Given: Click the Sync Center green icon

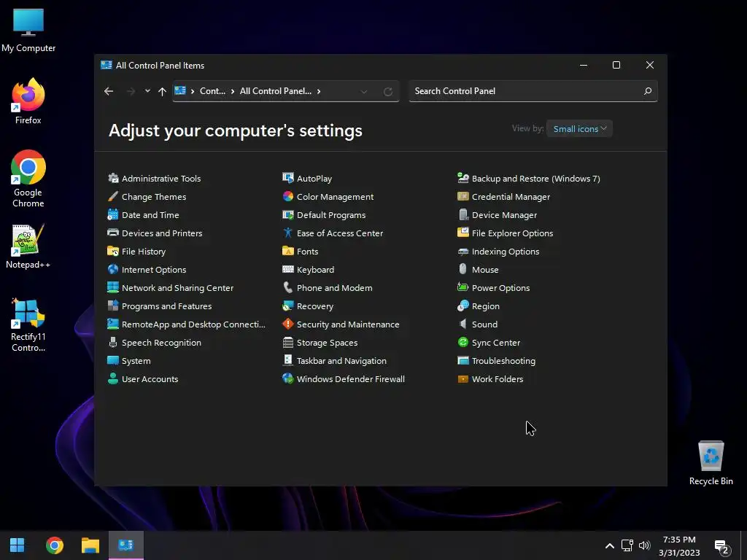Looking at the screenshot, I should pyautogui.click(x=463, y=343).
